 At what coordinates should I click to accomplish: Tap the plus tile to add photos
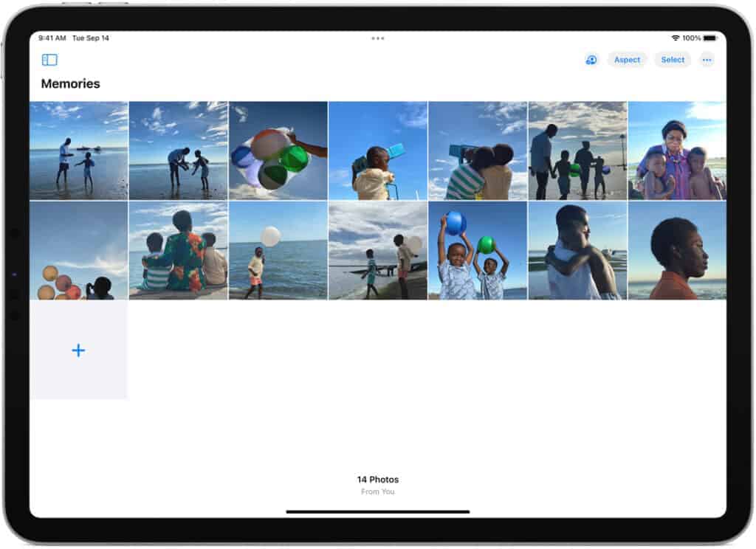[x=78, y=351]
